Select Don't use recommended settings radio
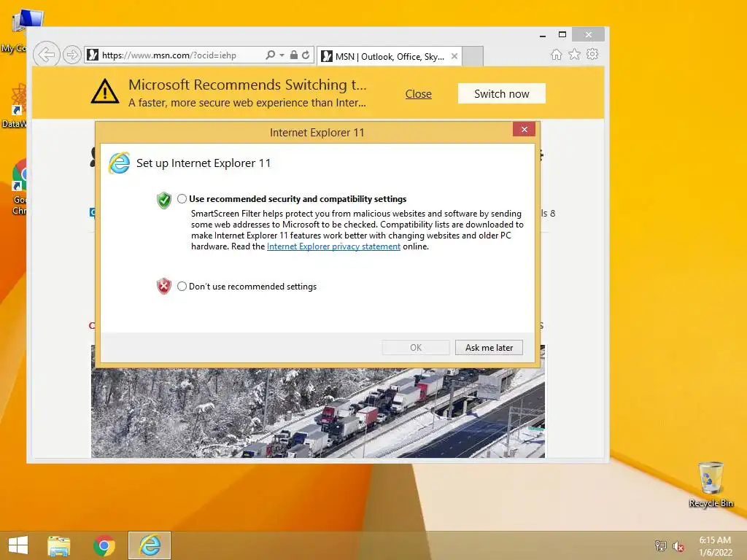747x560 pixels. point(182,286)
